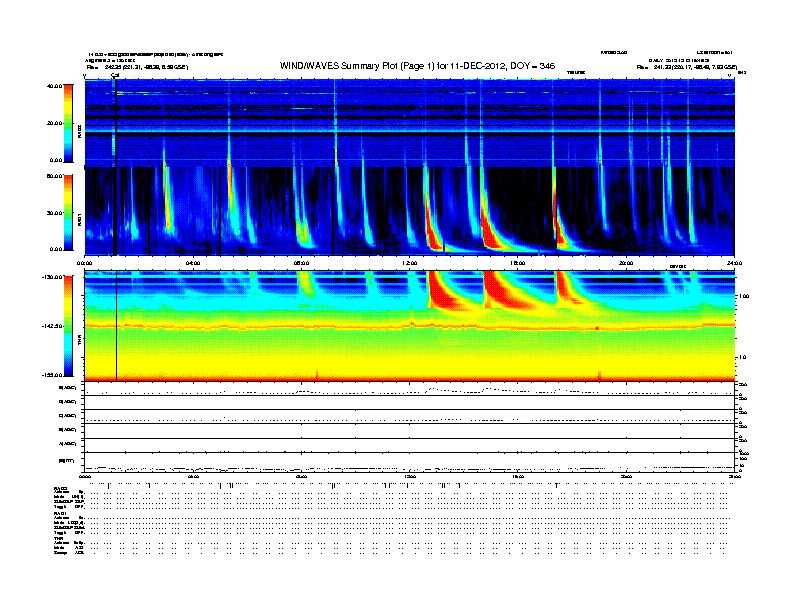The image size is (792, 612).
Task: Click the -142.50 color scale label
Action: pos(53,326)
